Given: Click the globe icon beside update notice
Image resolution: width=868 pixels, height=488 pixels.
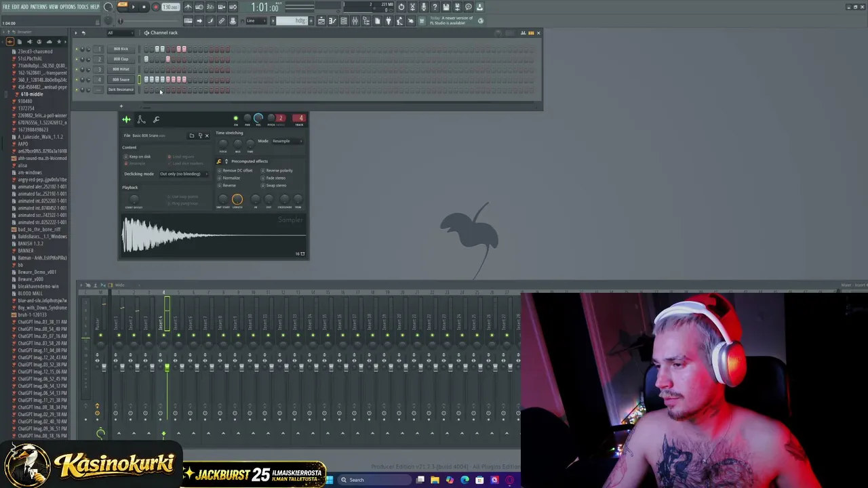Looking at the screenshot, I should coord(480,21).
